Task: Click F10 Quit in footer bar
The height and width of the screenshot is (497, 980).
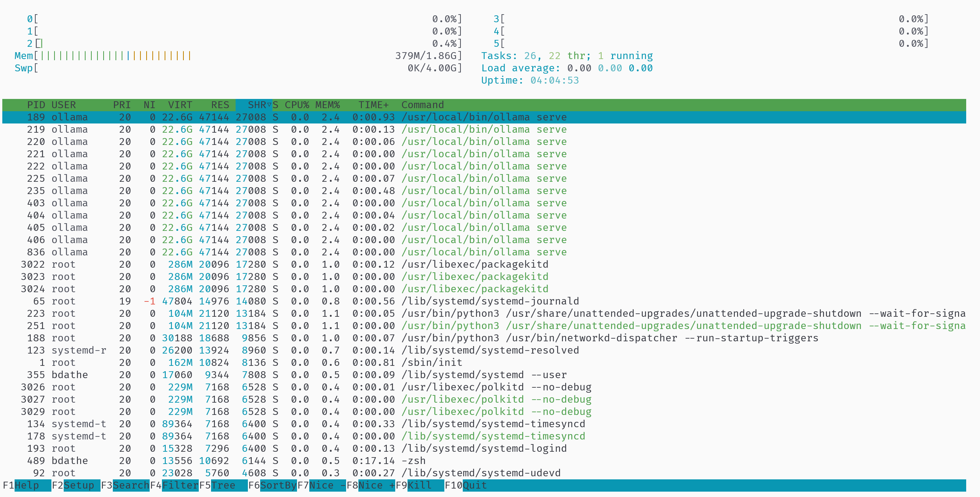Action: [466, 485]
